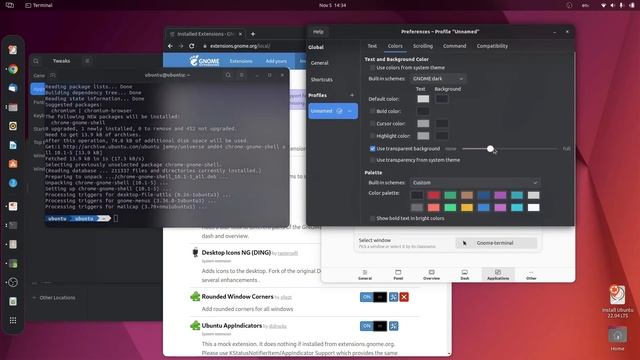Click Other Locations in left window
The height and width of the screenshot is (360, 640).
point(57,298)
